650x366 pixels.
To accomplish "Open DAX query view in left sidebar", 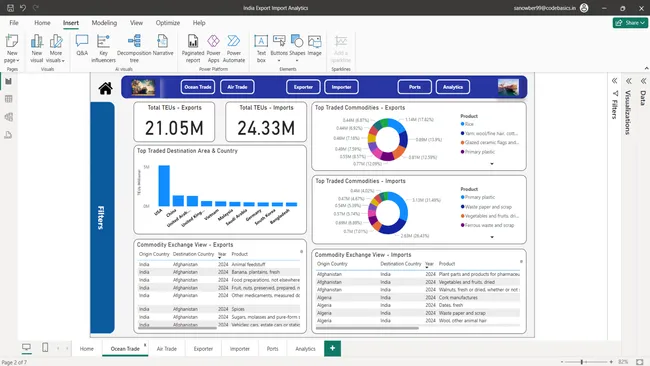I will click(x=8, y=135).
